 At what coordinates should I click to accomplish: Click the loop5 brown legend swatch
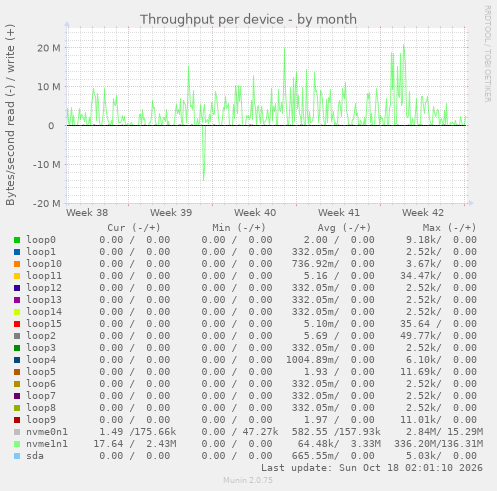[x=17, y=372]
